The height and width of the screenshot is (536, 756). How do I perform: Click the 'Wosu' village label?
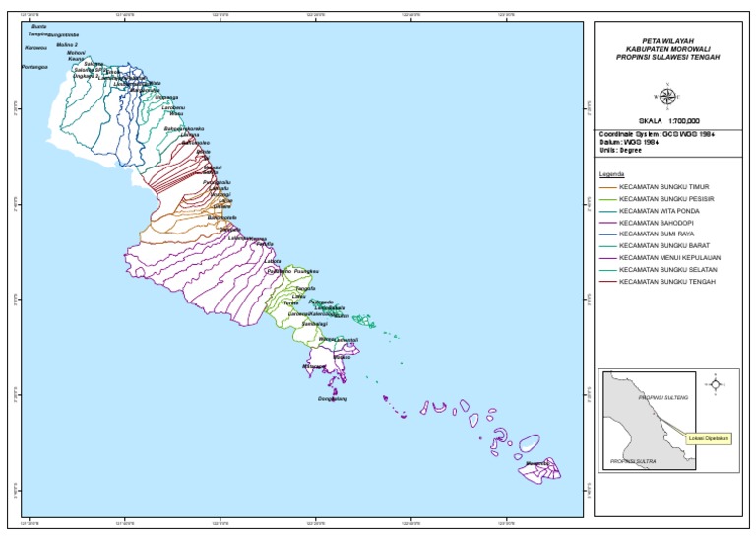pyautogui.click(x=176, y=114)
